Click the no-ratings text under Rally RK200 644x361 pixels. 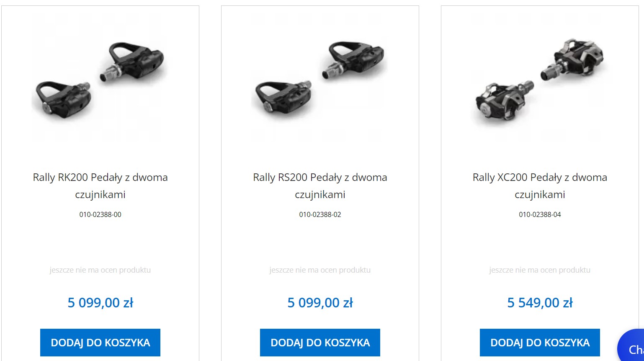pyautogui.click(x=100, y=270)
